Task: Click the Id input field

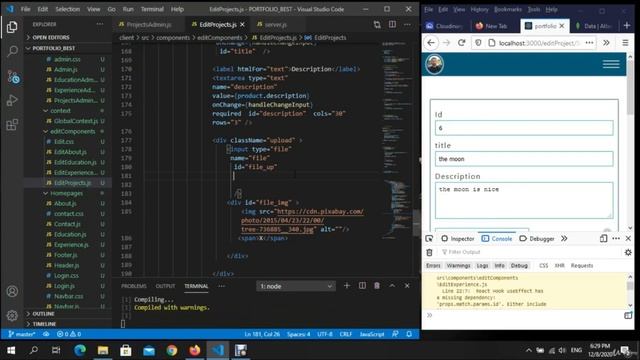Action: coord(524,128)
